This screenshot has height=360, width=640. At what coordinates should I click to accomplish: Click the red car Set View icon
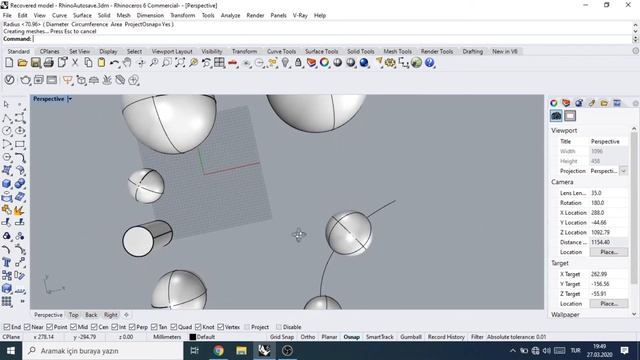[x=233, y=62]
